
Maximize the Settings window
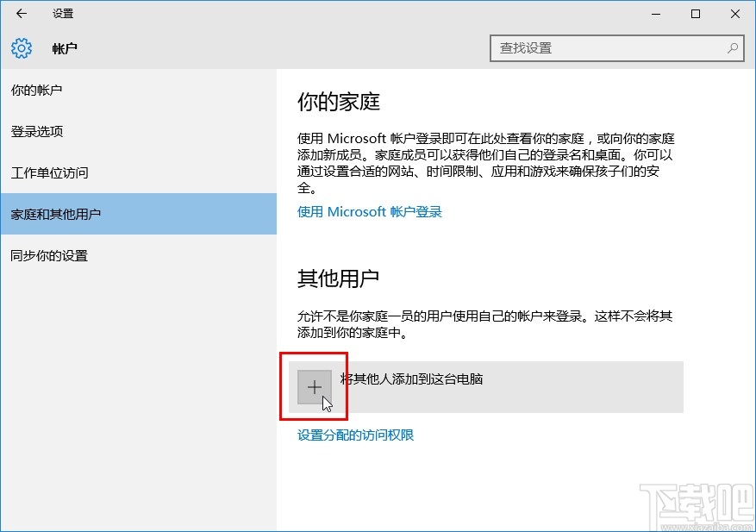695,14
